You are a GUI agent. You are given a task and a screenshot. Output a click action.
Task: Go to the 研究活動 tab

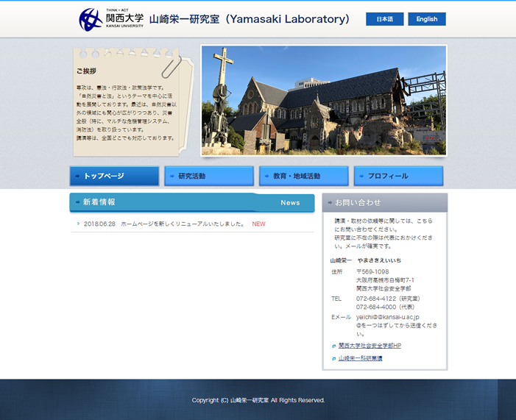point(209,177)
